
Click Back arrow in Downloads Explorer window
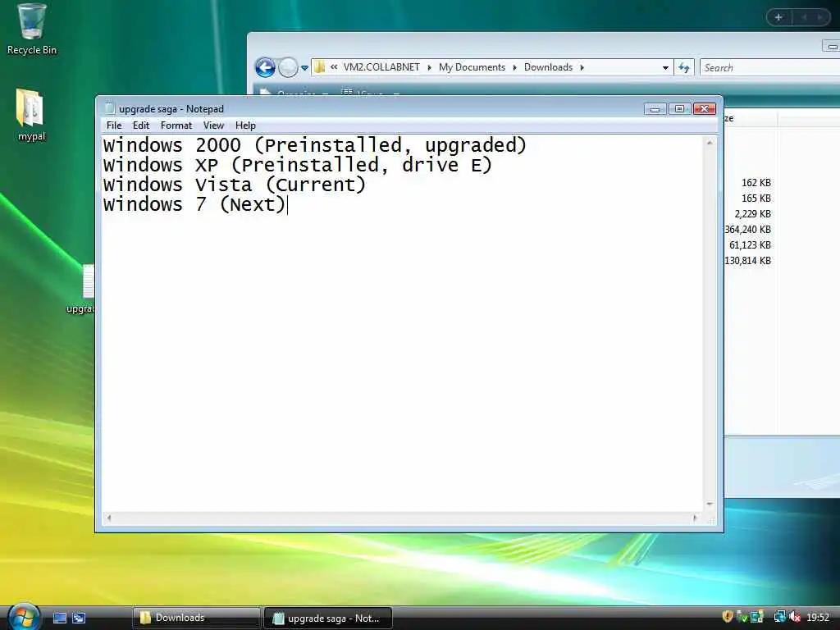tap(265, 67)
